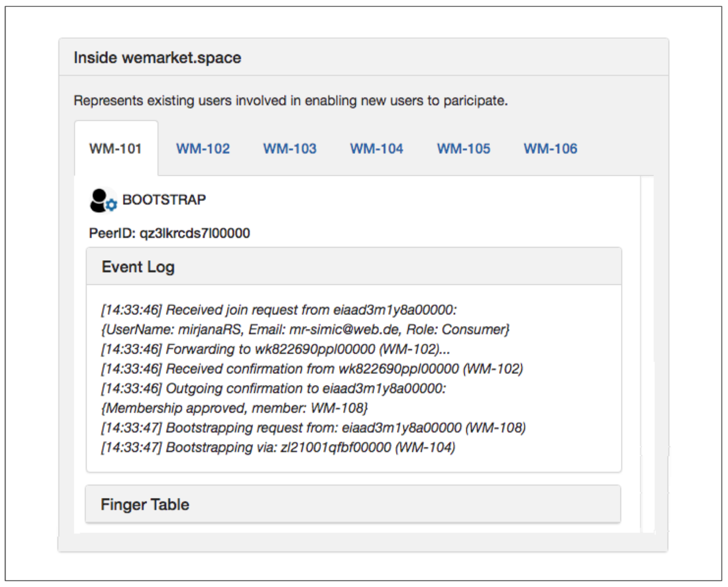Select the WM-101 tab

click(115, 149)
